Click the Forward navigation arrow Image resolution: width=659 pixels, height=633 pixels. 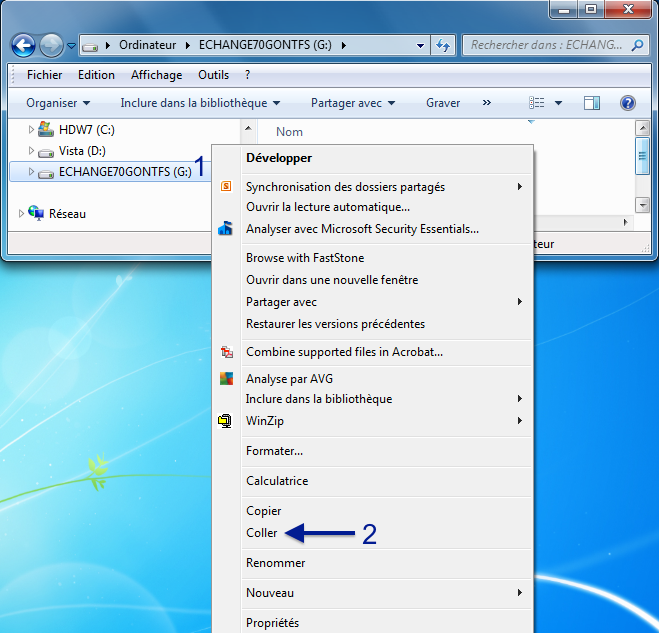tap(51, 45)
